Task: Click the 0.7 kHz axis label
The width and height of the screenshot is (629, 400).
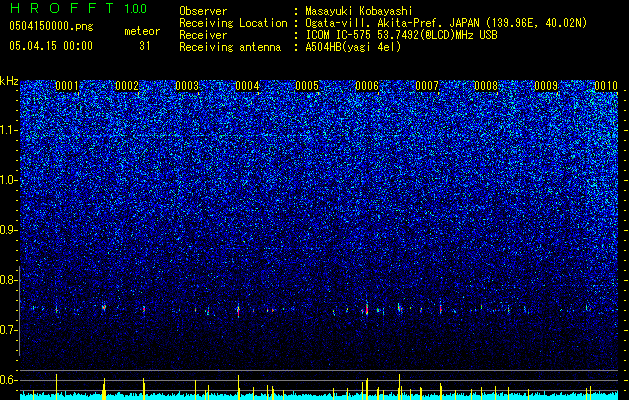Action: (9, 330)
